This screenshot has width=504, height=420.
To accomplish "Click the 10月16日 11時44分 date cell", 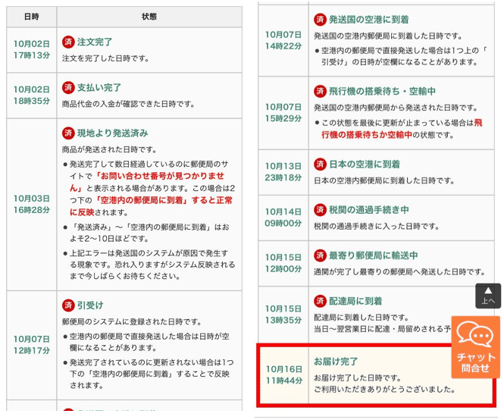I will (283, 374).
